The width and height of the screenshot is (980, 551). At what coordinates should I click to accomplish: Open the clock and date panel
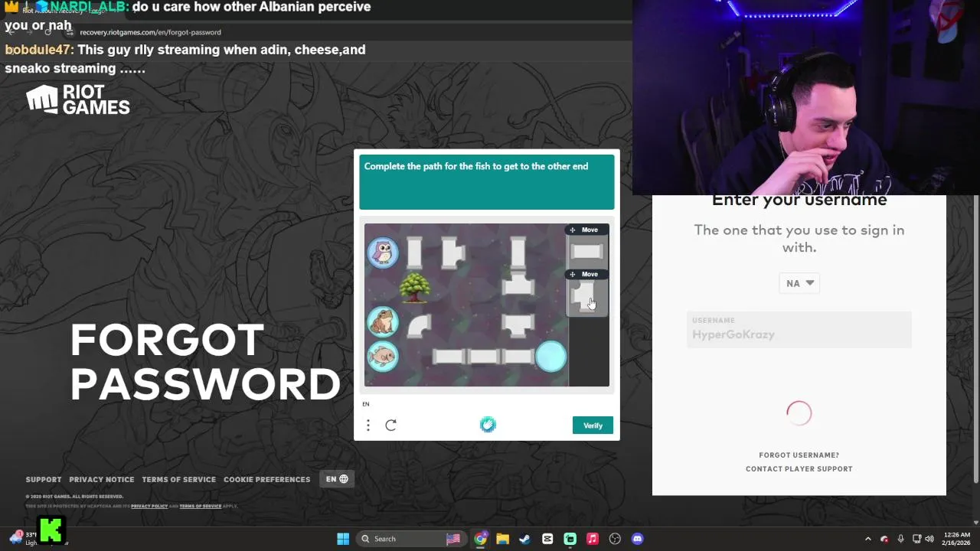[x=956, y=539]
